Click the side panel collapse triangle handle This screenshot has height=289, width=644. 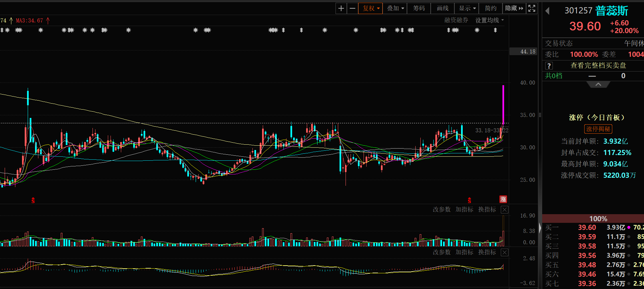tap(540, 228)
